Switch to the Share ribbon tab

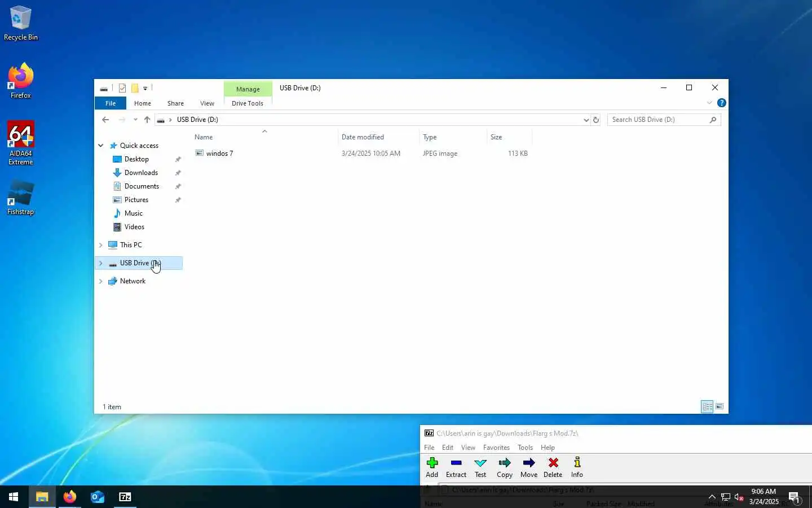(x=175, y=103)
